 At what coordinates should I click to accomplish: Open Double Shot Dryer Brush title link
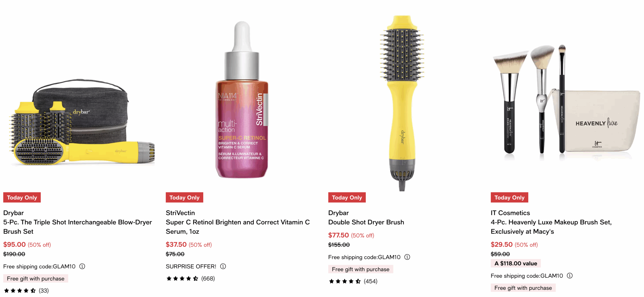(366, 222)
